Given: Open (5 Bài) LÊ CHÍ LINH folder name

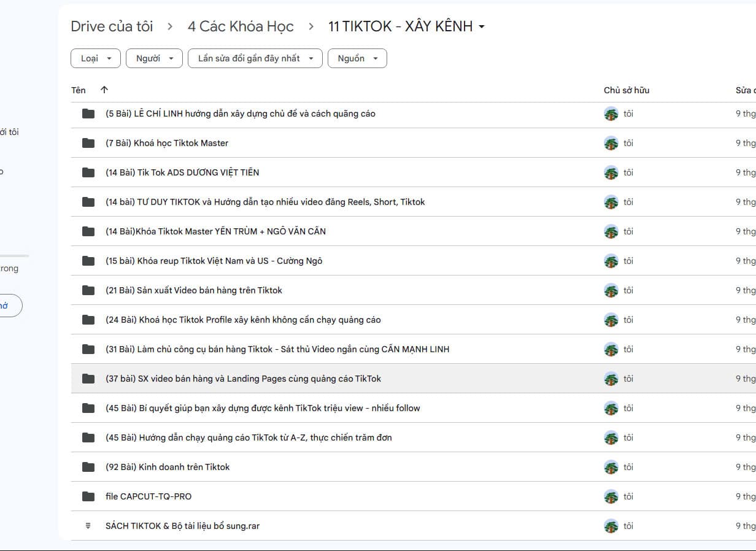Looking at the screenshot, I should pyautogui.click(x=241, y=114).
